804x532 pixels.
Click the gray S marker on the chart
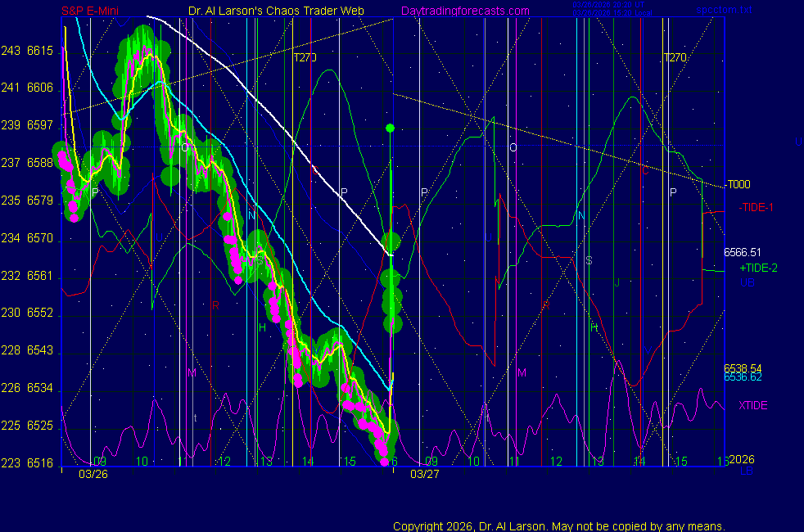pyautogui.click(x=588, y=260)
